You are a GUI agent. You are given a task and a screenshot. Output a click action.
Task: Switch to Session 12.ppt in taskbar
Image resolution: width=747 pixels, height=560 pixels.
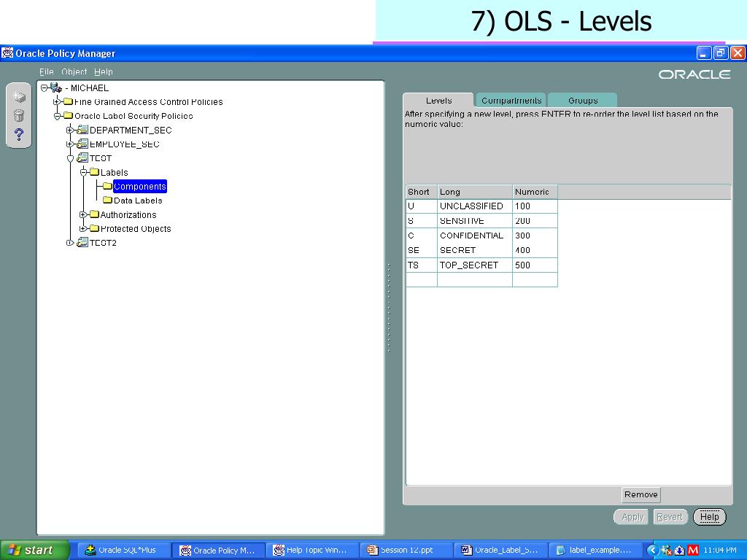click(405, 550)
